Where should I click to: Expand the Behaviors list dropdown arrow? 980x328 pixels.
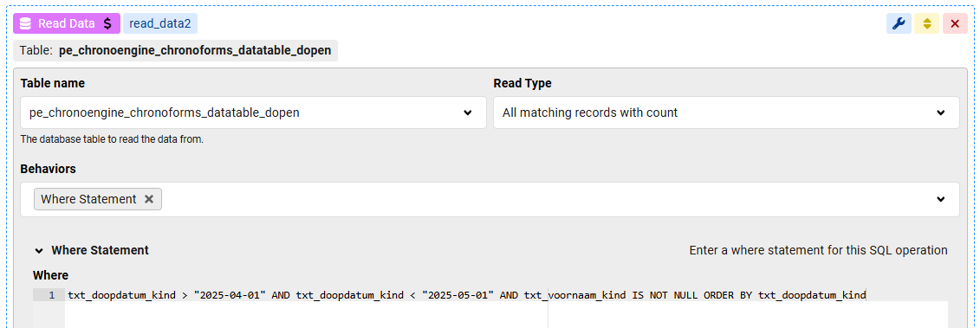941,199
